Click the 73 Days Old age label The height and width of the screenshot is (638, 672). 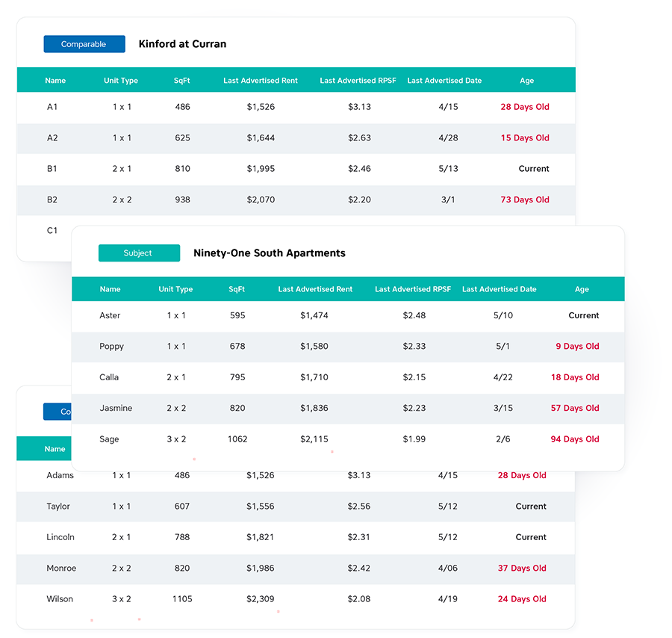coord(525,199)
